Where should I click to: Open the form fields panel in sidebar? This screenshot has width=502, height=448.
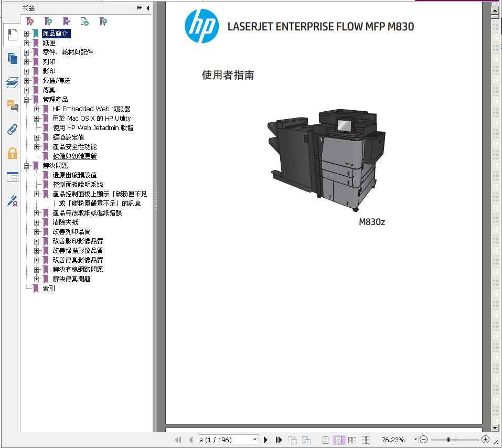tap(13, 177)
